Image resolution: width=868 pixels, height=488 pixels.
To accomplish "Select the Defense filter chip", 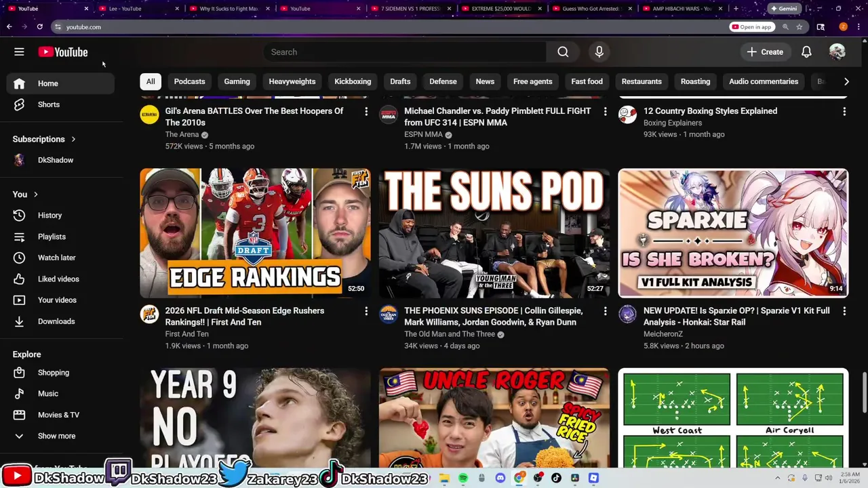I will (443, 81).
